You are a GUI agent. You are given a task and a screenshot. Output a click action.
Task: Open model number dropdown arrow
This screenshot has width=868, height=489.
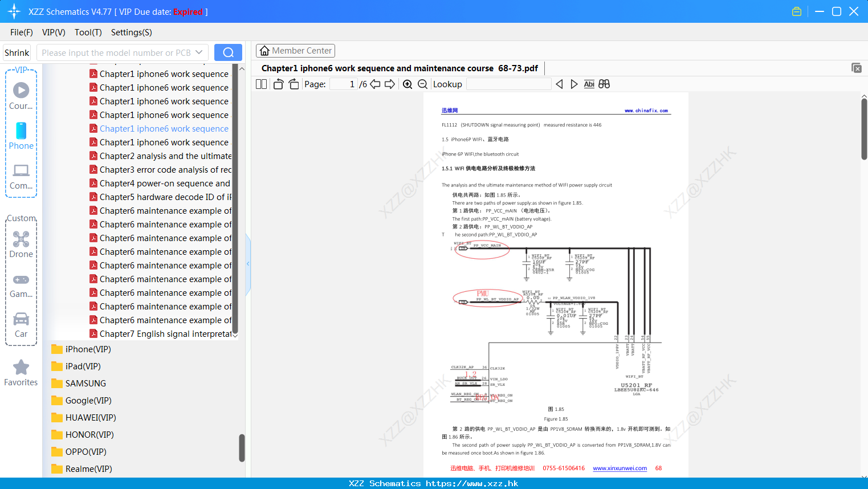pos(199,52)
